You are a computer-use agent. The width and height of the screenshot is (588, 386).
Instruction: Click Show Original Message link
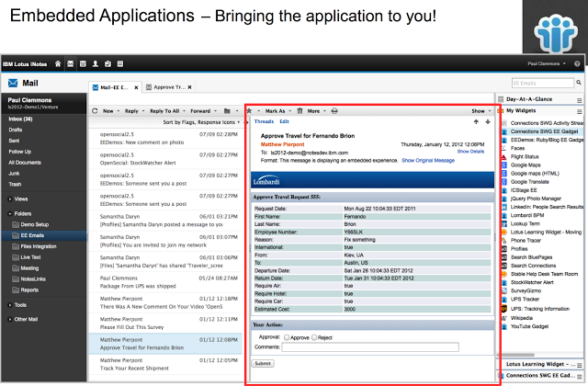coord(428,161)
